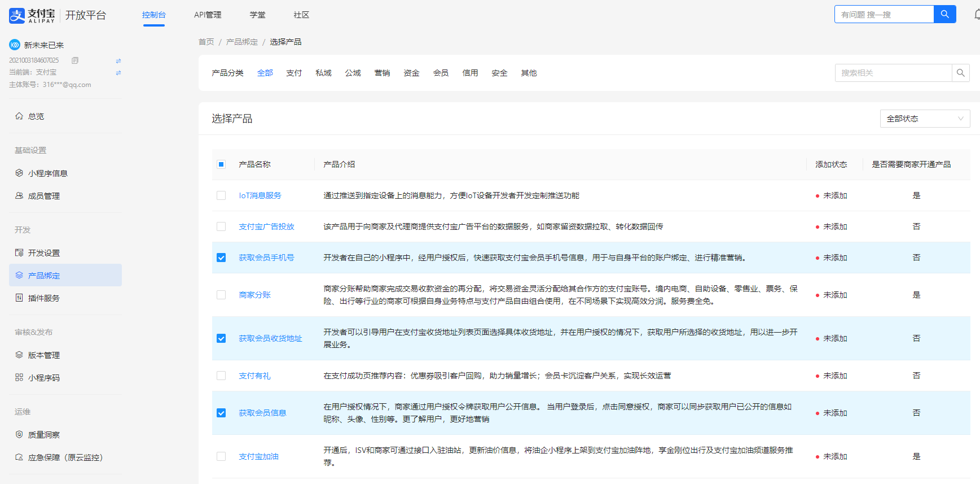Click the 开放平台 title text
Viewport: 980px width, 484px height.
pyautogui.click(x=86, y=15)
